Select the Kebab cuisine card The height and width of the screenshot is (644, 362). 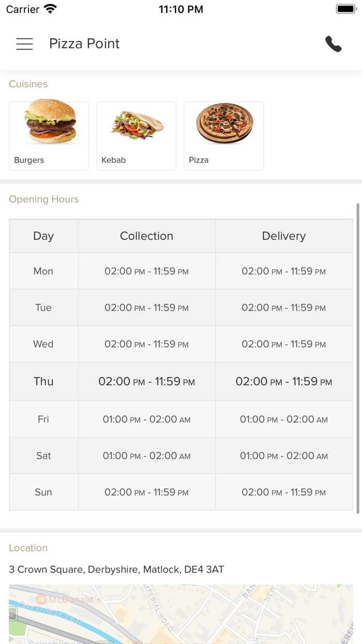click(137, 136)
